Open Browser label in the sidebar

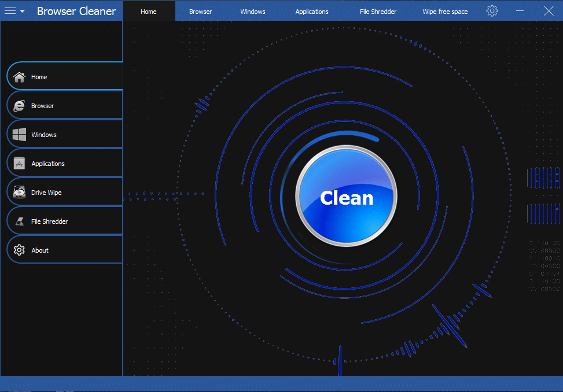coord(42,106)
